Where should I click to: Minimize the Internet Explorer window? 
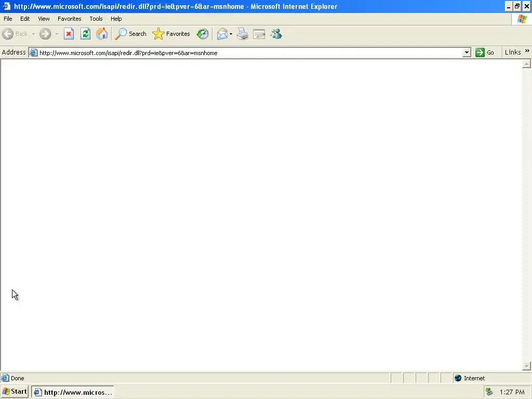click(509, 6)
